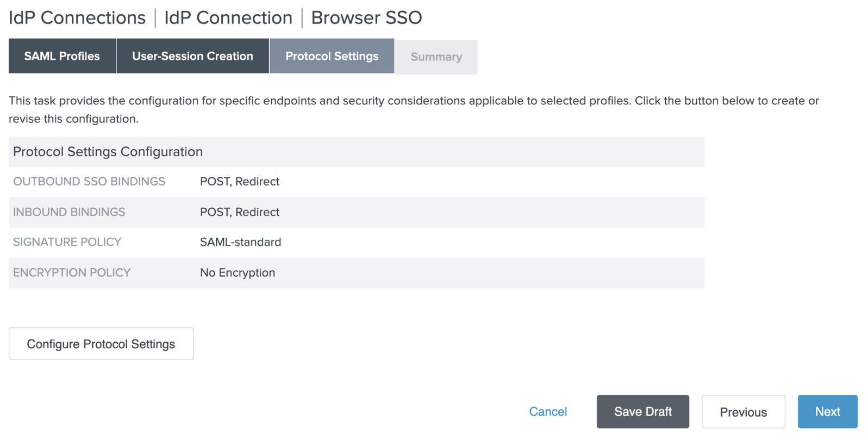Click the Encryption Policy label
Viewport: 868px width, 433px height.
(72, 273)
